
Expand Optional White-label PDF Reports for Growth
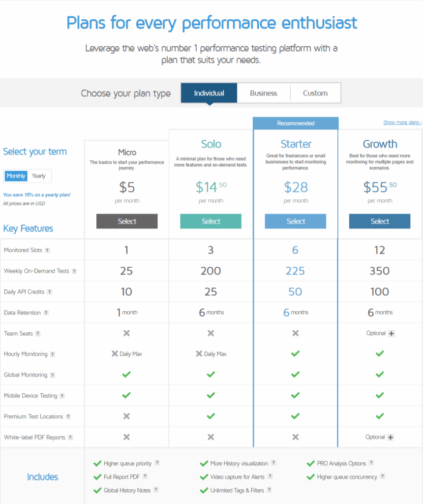[x=392, y=437]
